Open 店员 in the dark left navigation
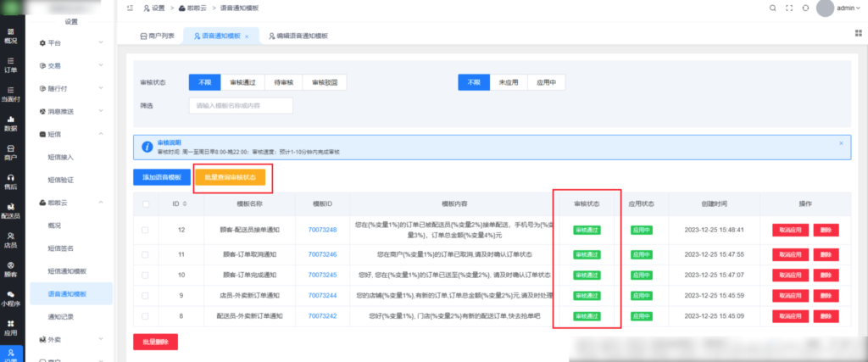 11,240
